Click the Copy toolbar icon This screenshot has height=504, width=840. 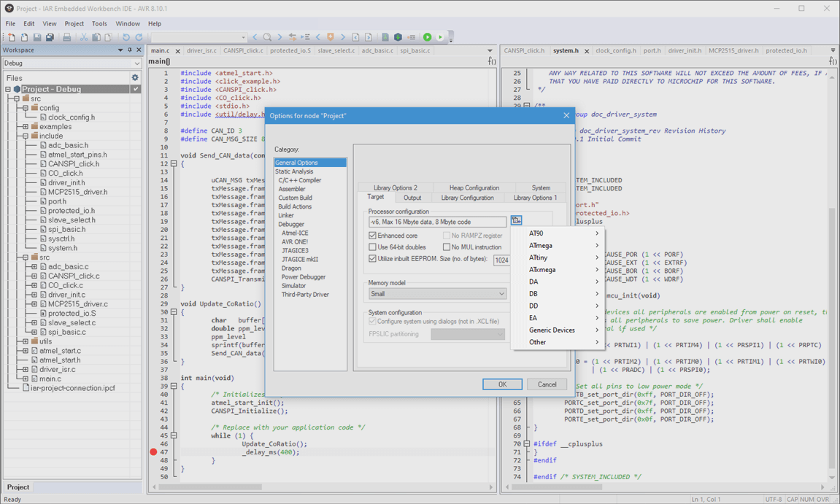point(96,37)
